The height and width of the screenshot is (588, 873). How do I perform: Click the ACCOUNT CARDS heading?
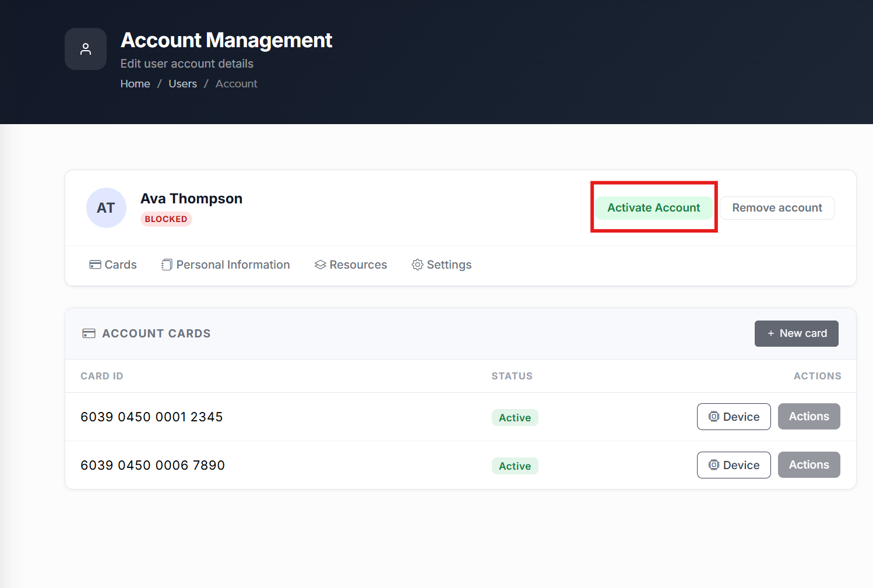tap(157, 333)
